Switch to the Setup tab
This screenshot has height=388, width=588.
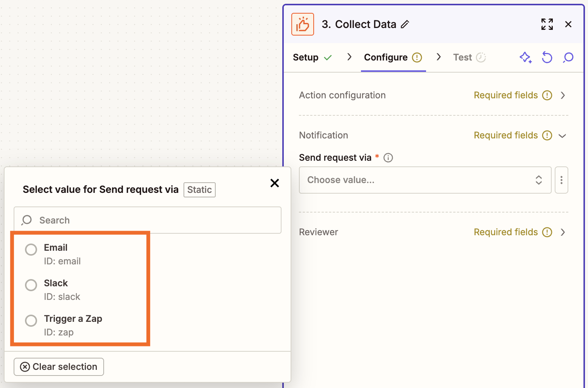tap(305, 57)
